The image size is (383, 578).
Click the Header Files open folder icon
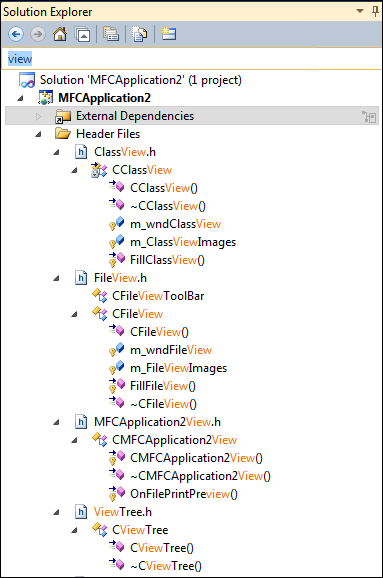(x=63, y=133)
